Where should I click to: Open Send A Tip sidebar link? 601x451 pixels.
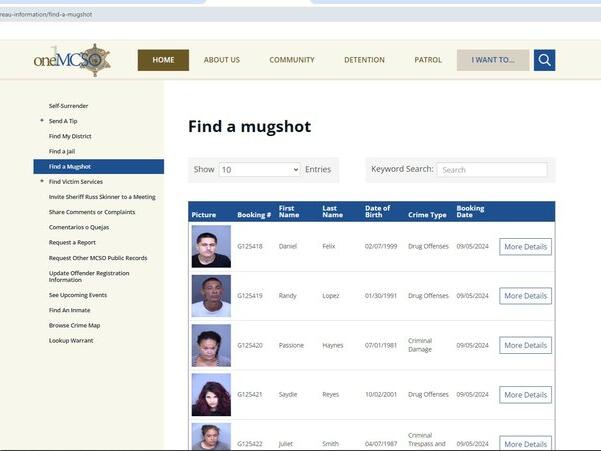[x=63, y=121]
